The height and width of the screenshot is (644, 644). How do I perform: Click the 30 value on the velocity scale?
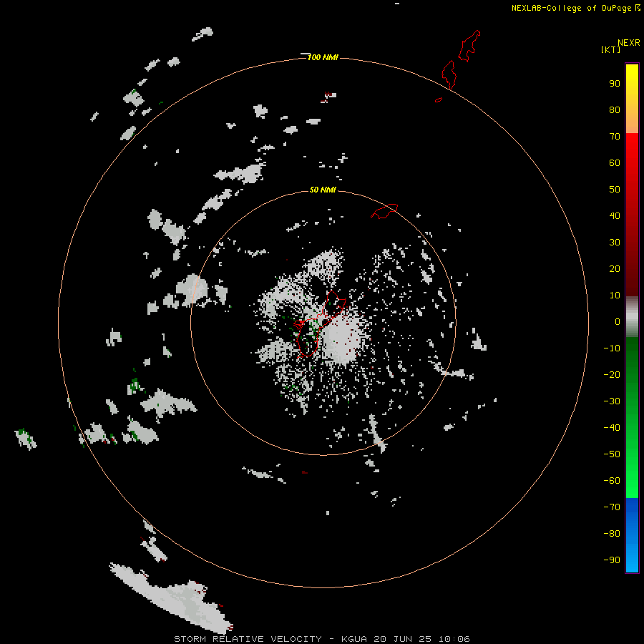[615, 243]
